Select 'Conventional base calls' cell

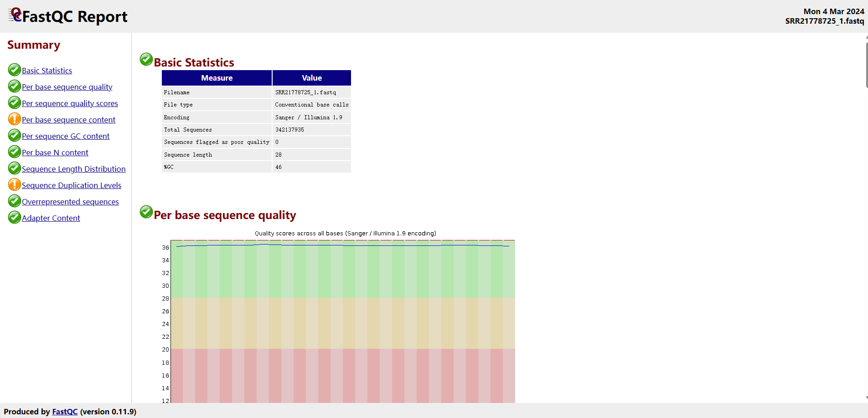[312, 105]
